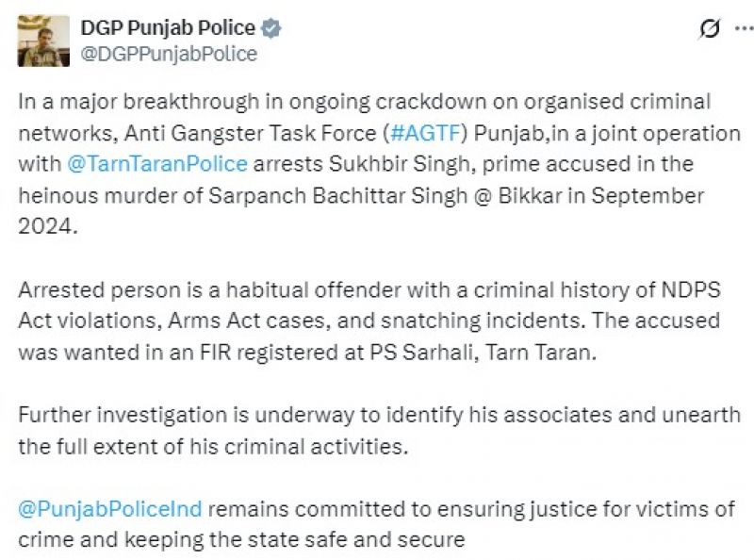Open the @PunjabPoliceInd mention
The height and width of the screenshot is (560, 754).
110,509
